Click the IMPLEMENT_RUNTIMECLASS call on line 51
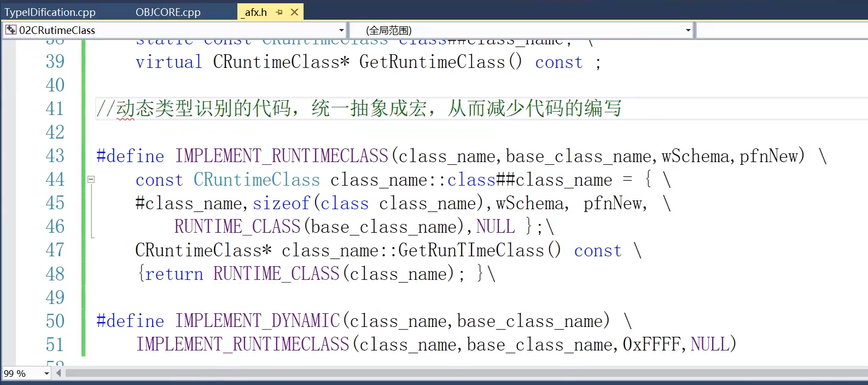The image size is (868, 385). click(243, 344)
